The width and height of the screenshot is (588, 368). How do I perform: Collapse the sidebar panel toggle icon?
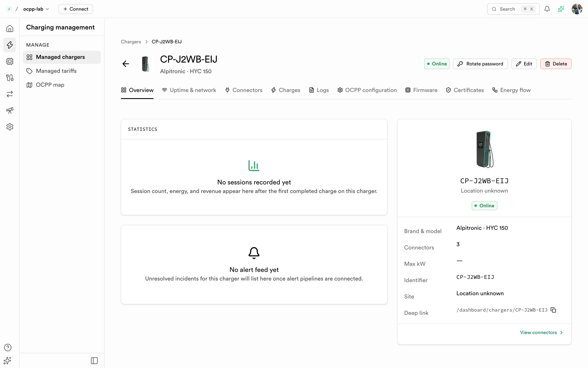click(94, 360)
